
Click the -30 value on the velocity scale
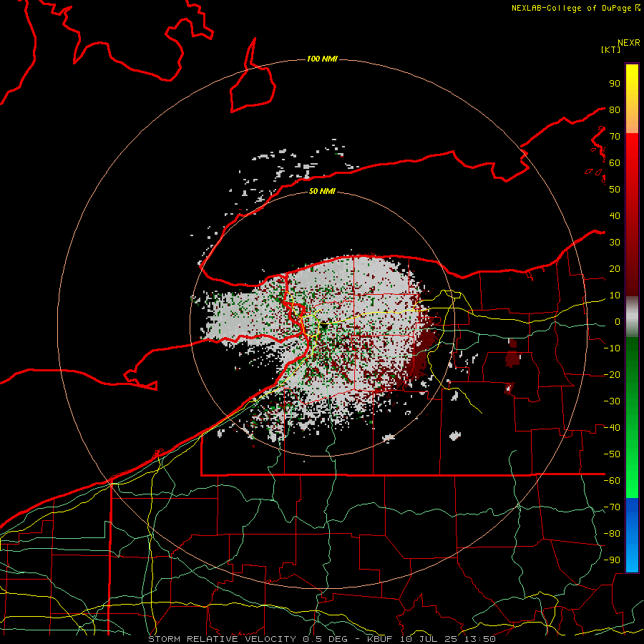coord(612,401)
